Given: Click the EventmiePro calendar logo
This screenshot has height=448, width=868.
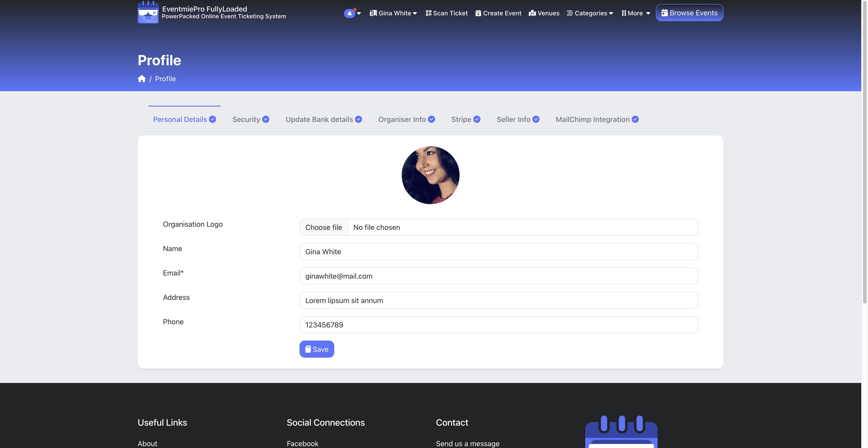Looking at the screenshot, I should [x=148, y=12].
